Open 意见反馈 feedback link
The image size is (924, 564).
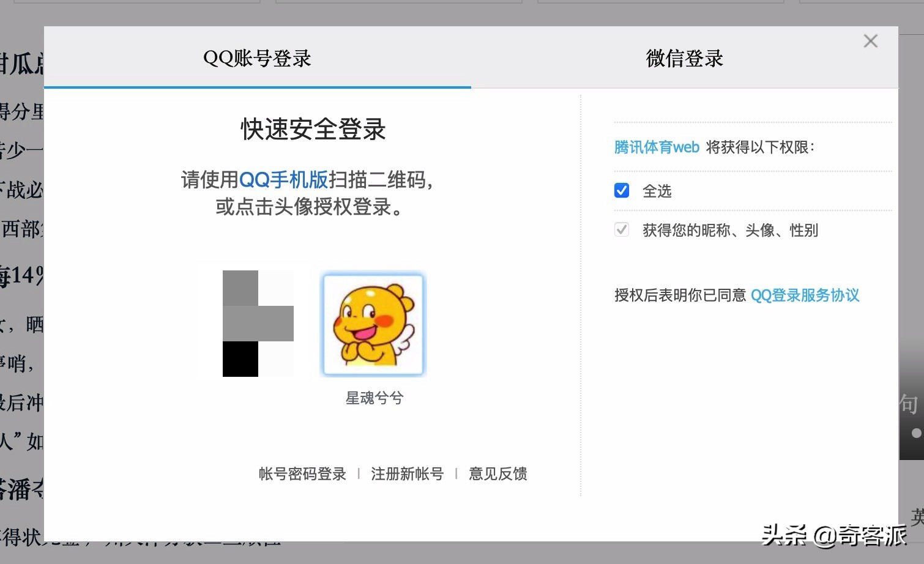pyautogui.click(x=497, y=473)
